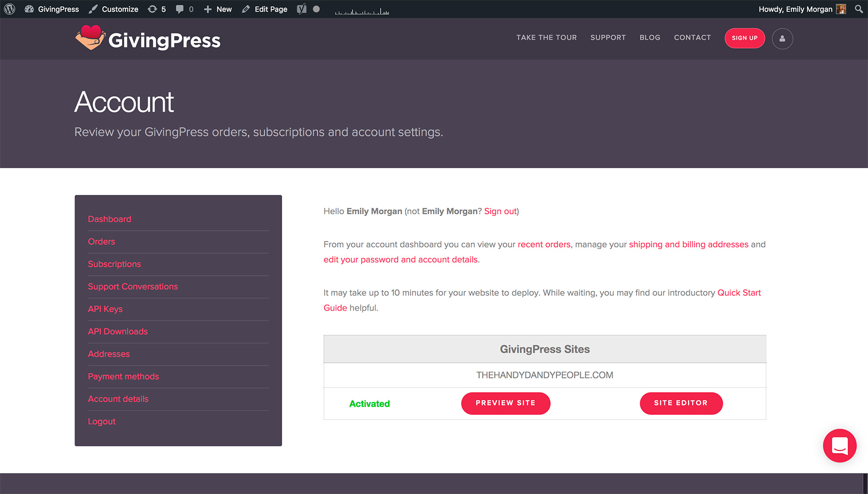
Task: Open shipping and billing addresses link
Action: [x=689, y=245]
